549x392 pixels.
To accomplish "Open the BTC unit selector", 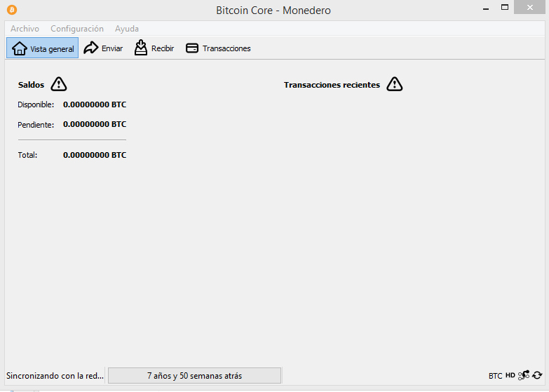I will click(x=496, y=376).
